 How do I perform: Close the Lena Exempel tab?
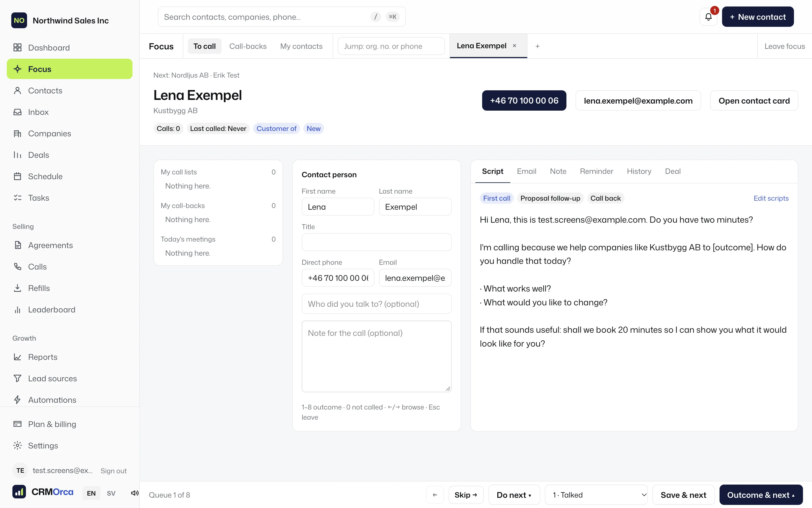coord(514,46)
